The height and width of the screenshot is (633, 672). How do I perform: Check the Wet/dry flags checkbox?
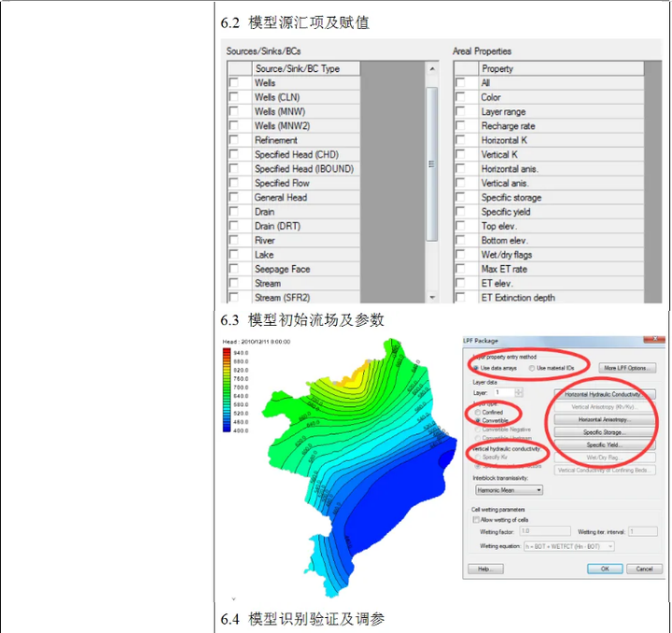point(460,254)
